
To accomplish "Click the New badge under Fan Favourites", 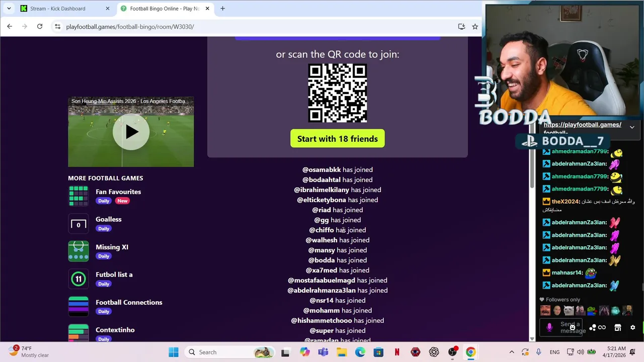I will [x=122, y=201].
